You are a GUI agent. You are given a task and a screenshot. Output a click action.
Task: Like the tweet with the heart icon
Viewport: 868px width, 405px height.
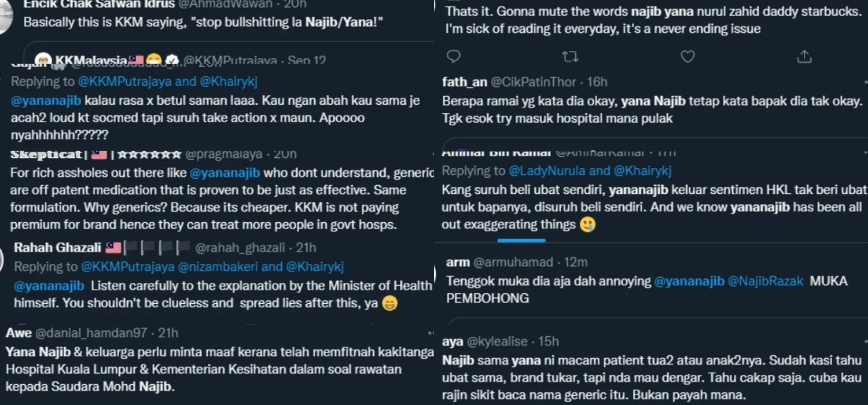[x=687, y=56]
